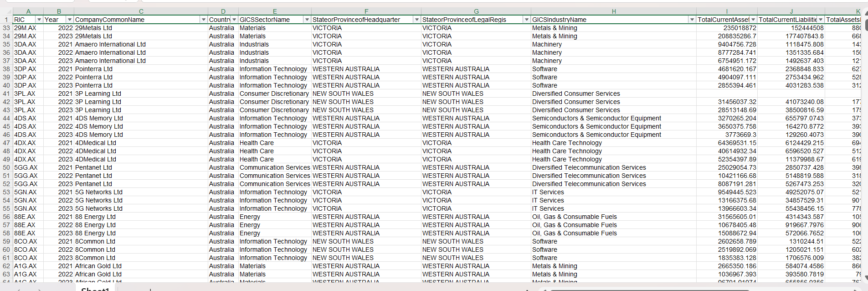Select row 41 header
The width and height of the screenshot is (868, 291).
[x=6, y=94]
